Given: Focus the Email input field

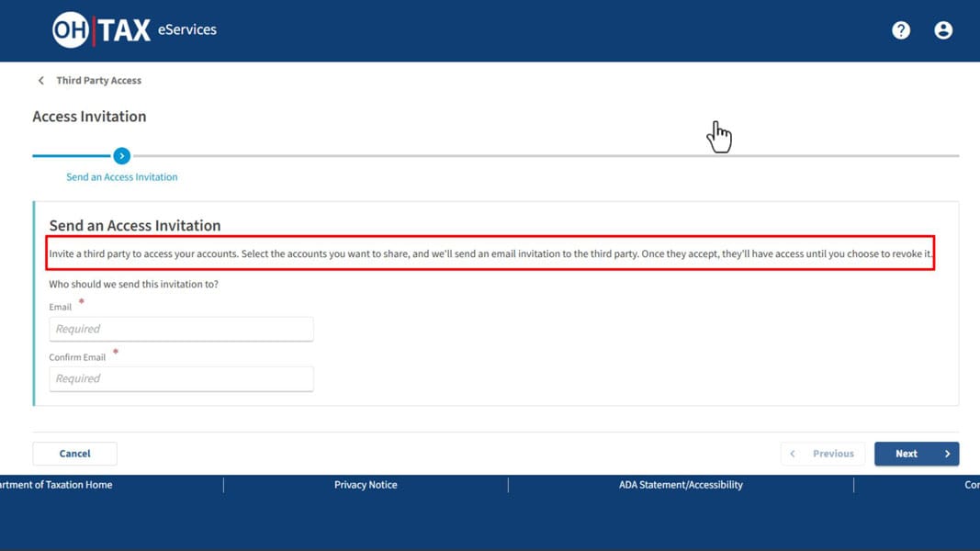Looking at the screenshot, I should click(181, 329).
